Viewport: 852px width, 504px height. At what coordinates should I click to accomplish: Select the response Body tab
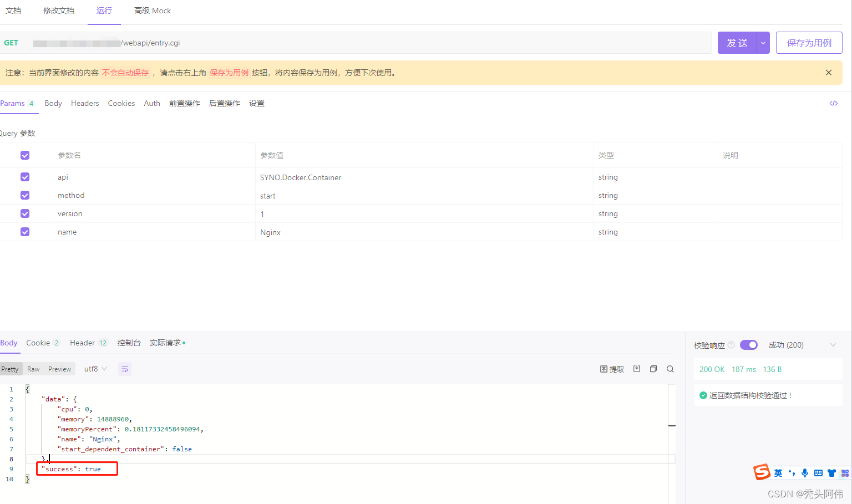(9, 343)
